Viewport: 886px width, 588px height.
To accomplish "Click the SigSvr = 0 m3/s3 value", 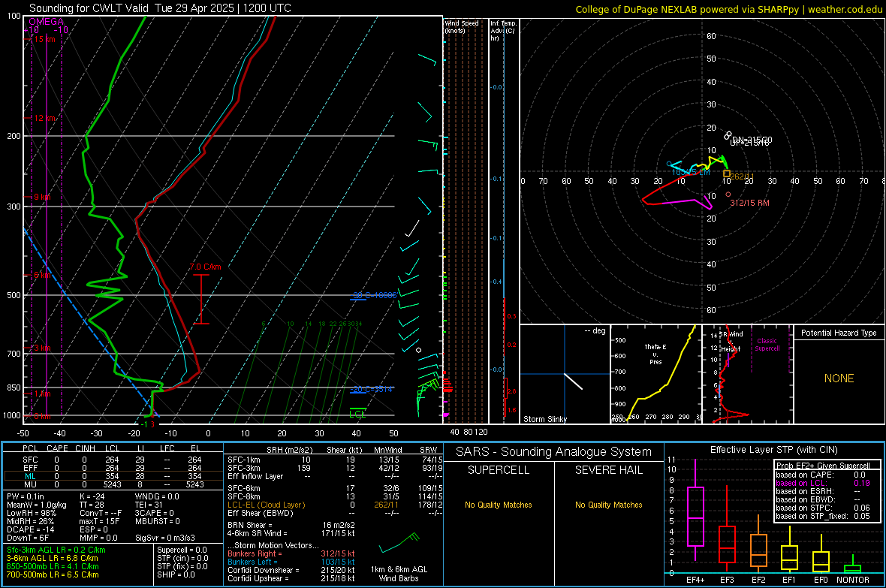I will pyautogui.click(x=165, y=538).
